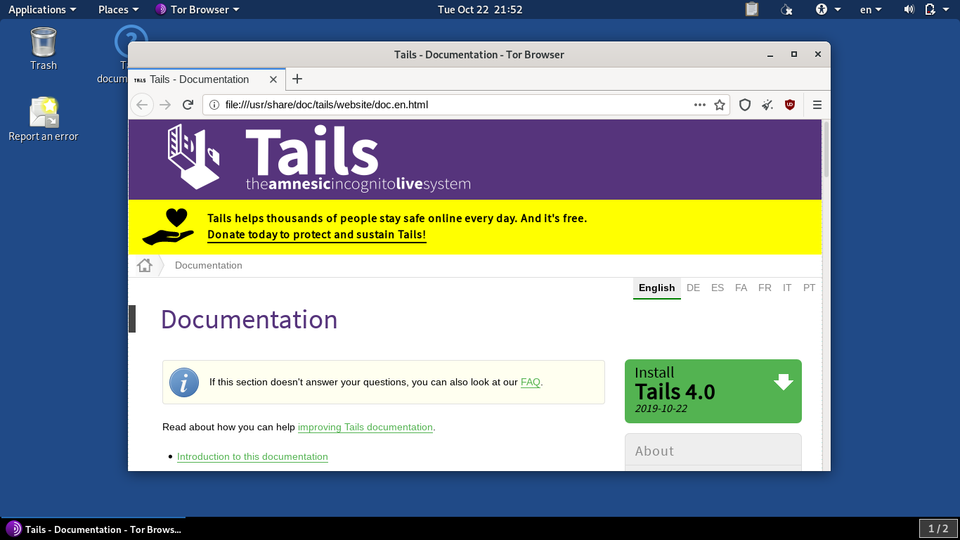Image resolution: width=960 pixels, height=540 pixels.
Task: Open a new tab with plus button
Action: (x=297, y=79)
